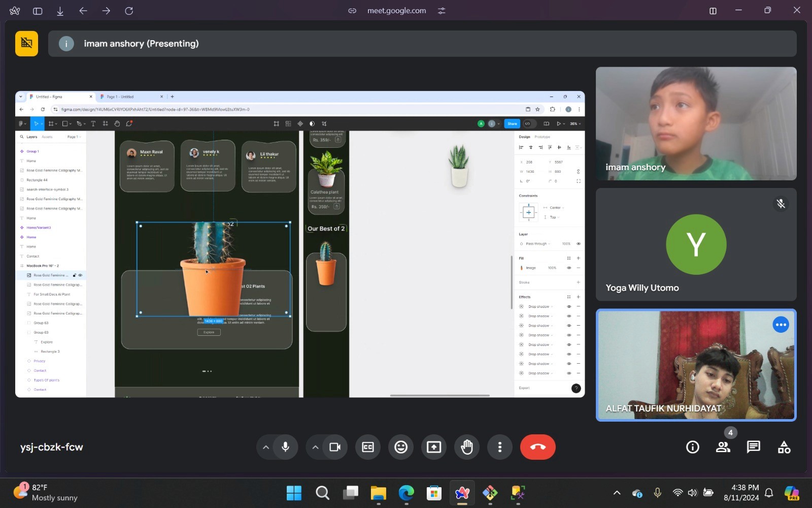Open emoji reactions in Meet
812x508 pixels.
[x=401, y=447]
